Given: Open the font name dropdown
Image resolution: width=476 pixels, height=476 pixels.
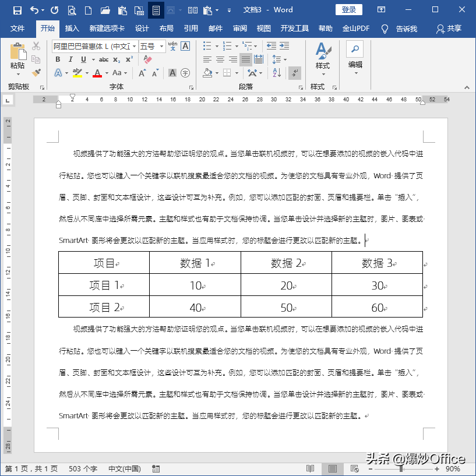Looking at the screenshot, I should click(x=134, y=47).
